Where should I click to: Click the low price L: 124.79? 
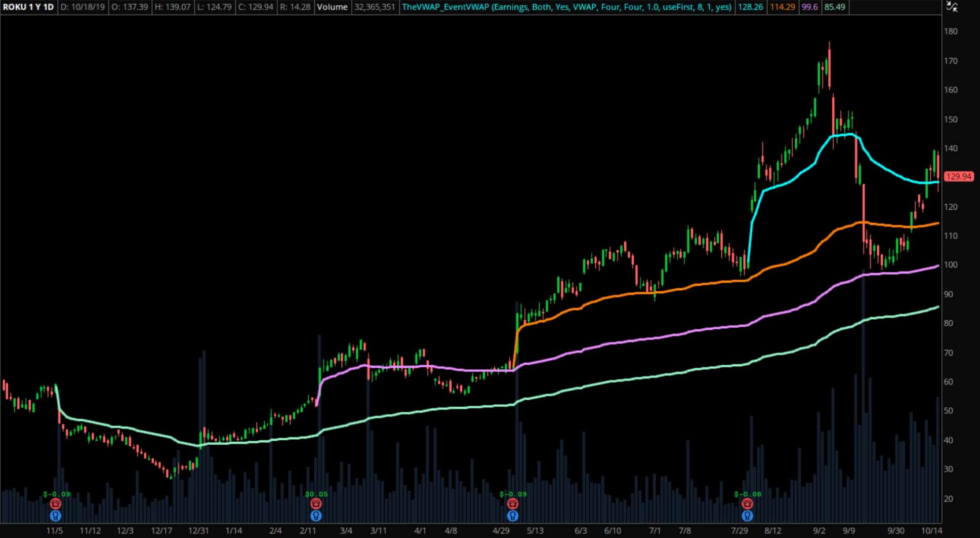tap(215, 7)
